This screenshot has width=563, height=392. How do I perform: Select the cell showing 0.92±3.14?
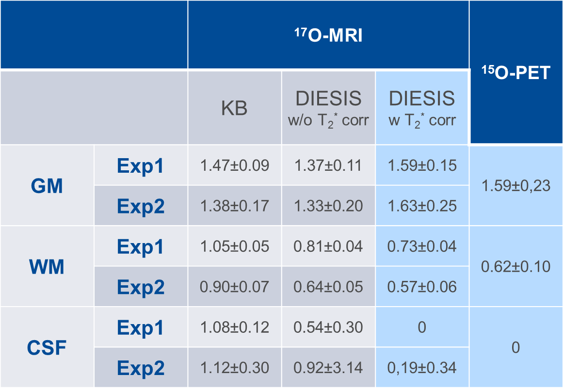[x=328, y=368]
